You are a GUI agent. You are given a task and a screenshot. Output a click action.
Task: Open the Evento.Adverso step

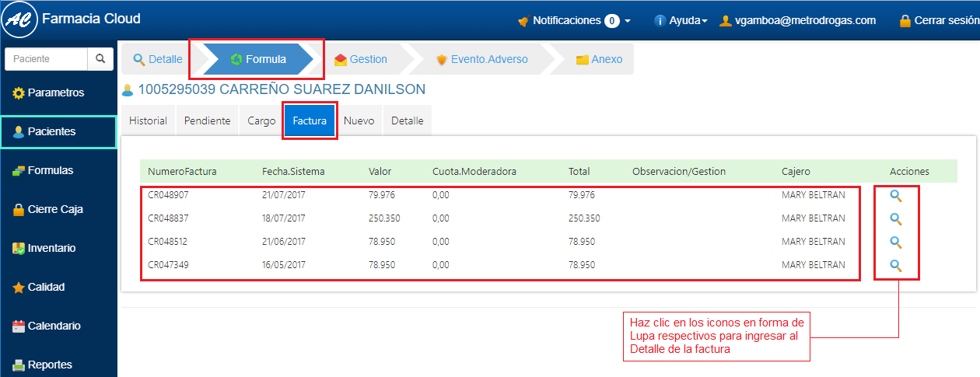pyautogui.click(x=482, y=59)
